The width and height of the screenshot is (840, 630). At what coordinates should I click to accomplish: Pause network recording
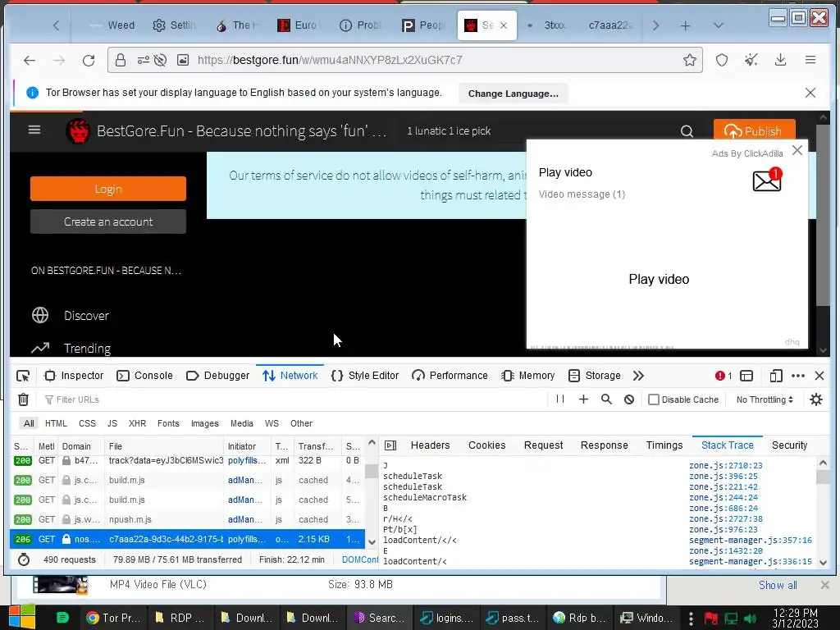coord(559,399)
